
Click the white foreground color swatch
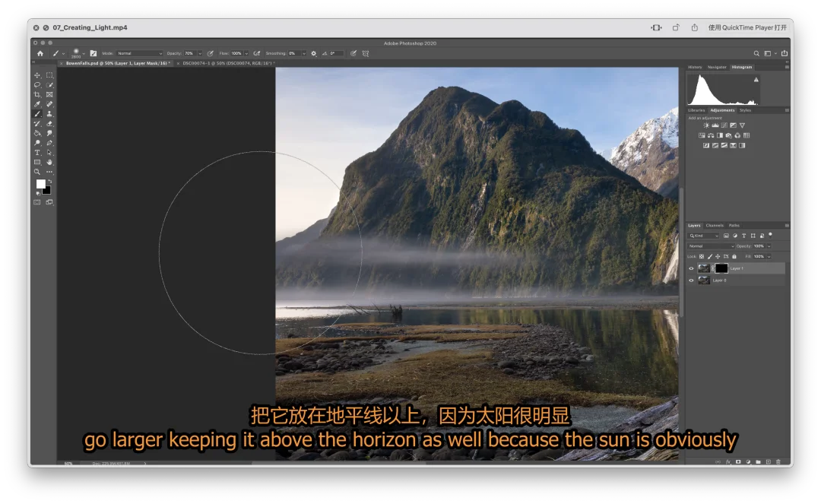(x=41, y=184)
